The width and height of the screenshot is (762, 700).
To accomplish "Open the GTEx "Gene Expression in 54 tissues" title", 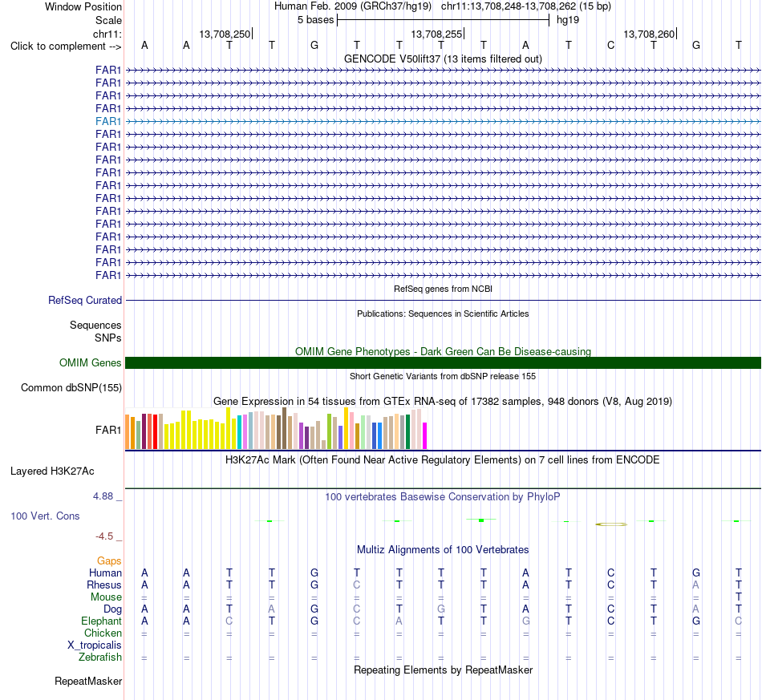I will [443, 401].
